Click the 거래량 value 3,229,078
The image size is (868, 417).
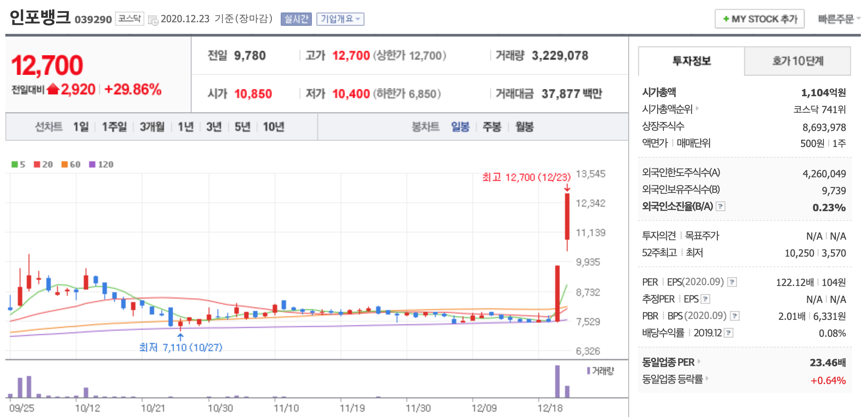[x=560, y=56]
